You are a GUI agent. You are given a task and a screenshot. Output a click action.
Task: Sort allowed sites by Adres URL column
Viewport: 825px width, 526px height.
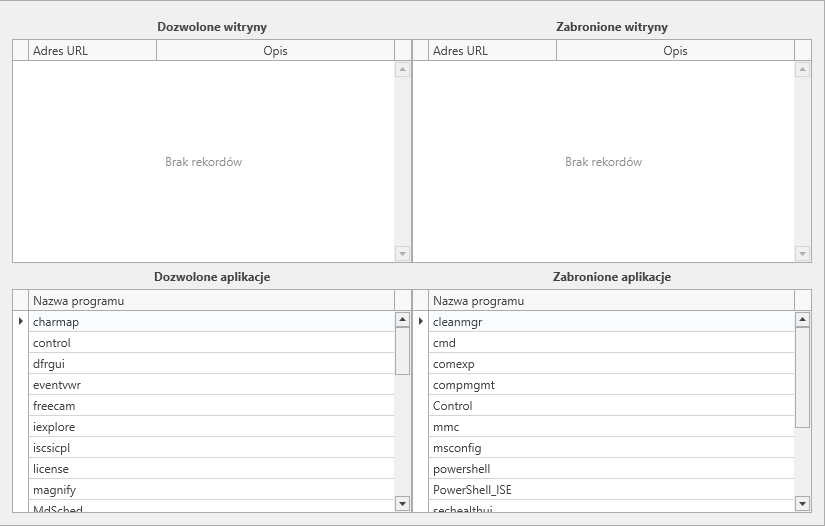click(x=93, y=50)
